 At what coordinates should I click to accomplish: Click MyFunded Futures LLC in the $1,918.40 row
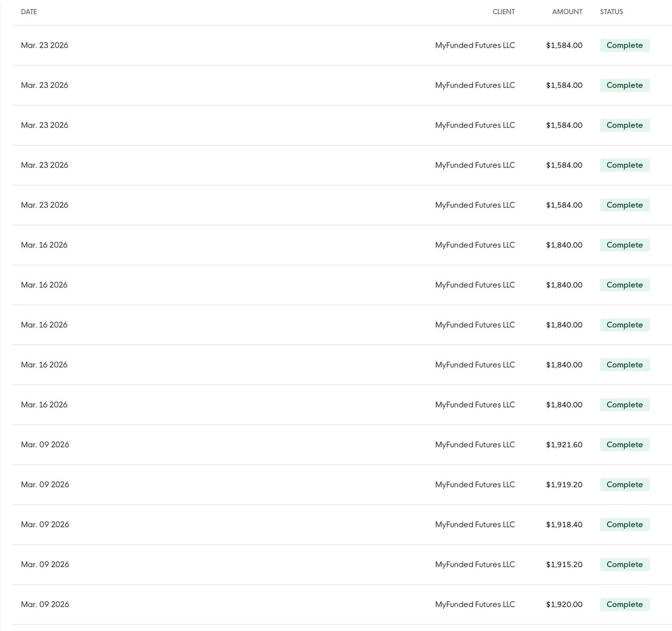(x=475, y=525)
